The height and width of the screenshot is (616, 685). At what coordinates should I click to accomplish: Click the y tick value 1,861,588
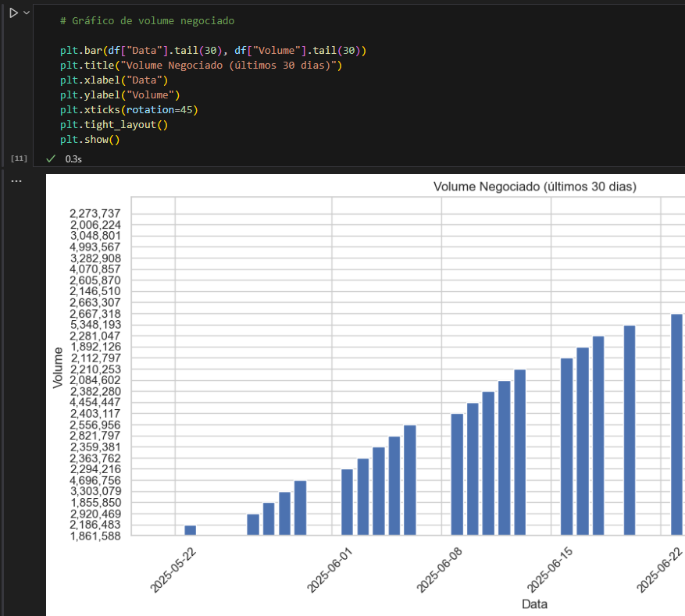95,536
